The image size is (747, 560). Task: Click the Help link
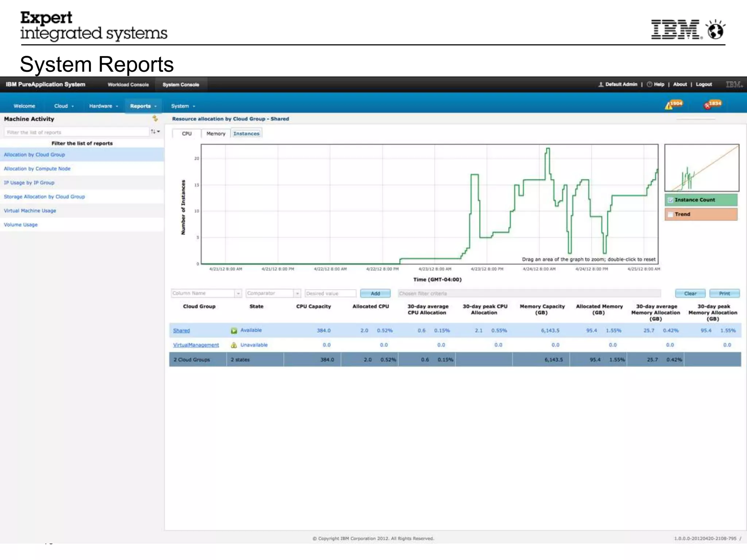click(x=659, y=84)
